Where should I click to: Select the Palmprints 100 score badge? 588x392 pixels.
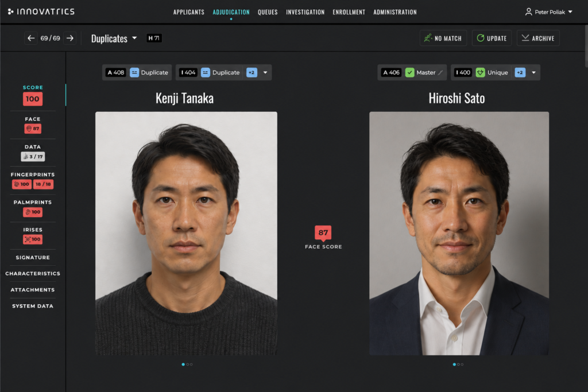(x=33, y=212)
